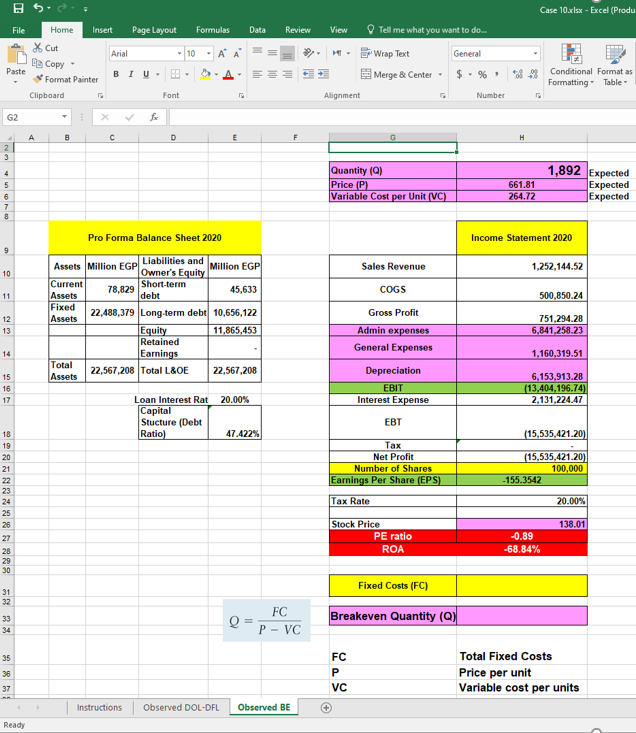Click Comma Style icon
636x733 pixels.
[x=496, y=74]
